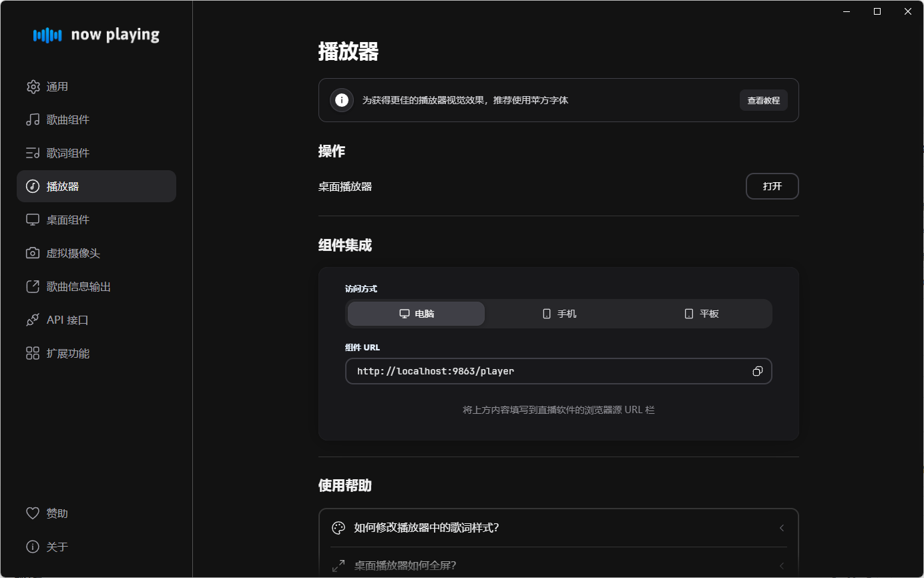Click the grid icon for 扩展功能

coord(33,354)
